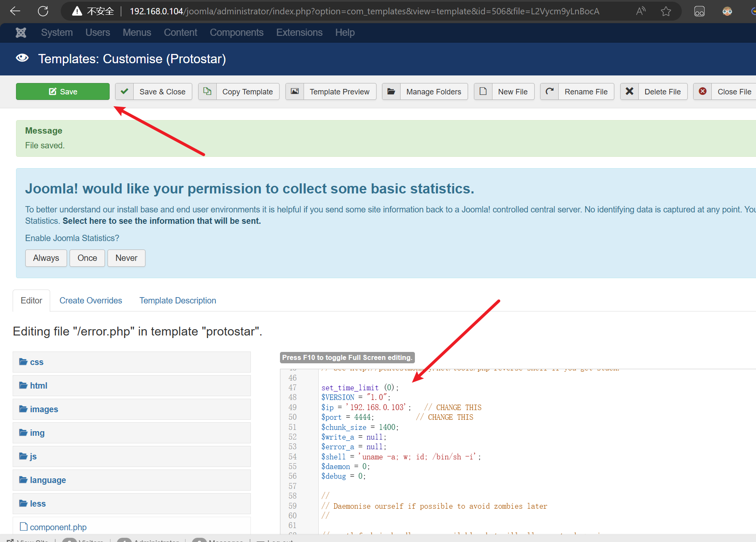756x542 pixels.
Task: Expand the language folder
Action: coord(132,480)
